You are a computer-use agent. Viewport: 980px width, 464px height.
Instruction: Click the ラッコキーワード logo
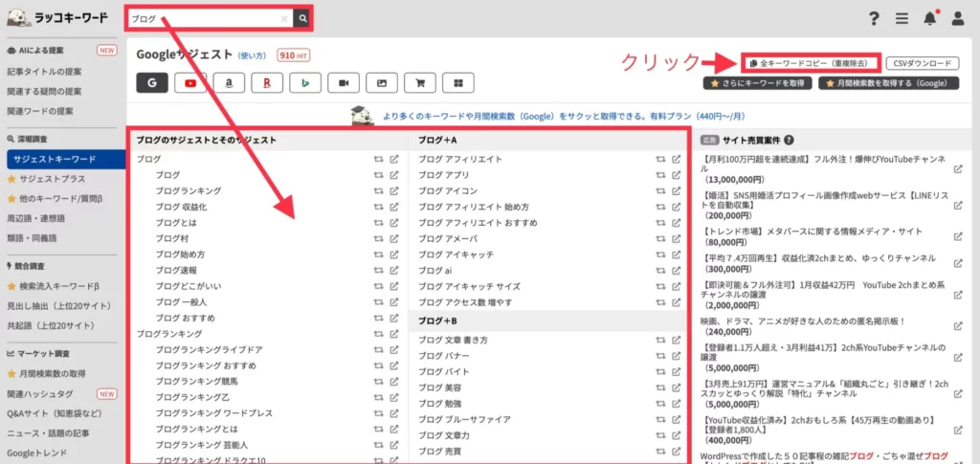point(56,17)
